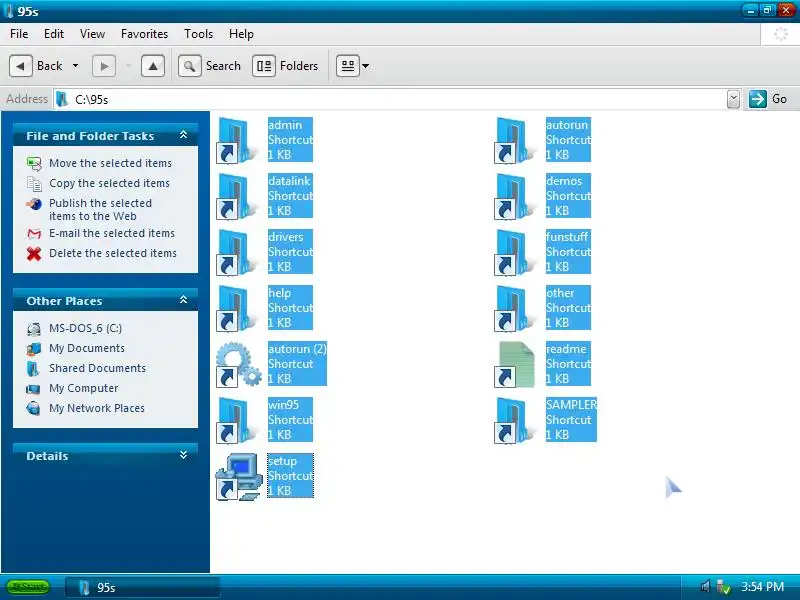
Task: Click the 'setup' shortcut name label
Action: [x=282, y=461]
